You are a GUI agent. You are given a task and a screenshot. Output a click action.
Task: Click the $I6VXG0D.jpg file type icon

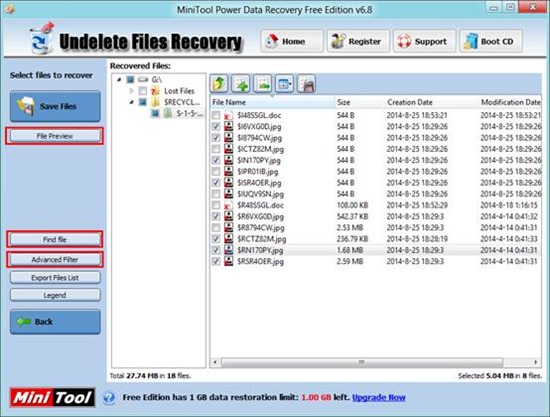(x=228, y=126)
